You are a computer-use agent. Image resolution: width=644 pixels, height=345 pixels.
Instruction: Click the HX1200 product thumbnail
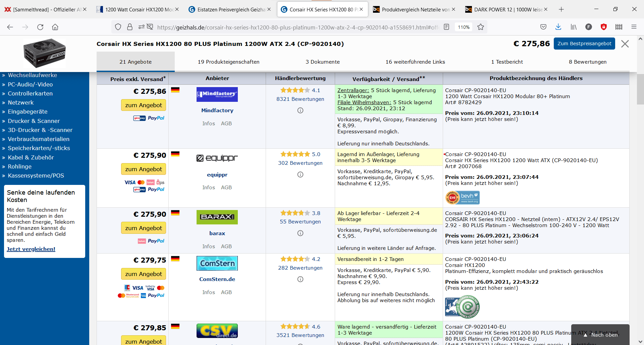[x=45, y=53]
